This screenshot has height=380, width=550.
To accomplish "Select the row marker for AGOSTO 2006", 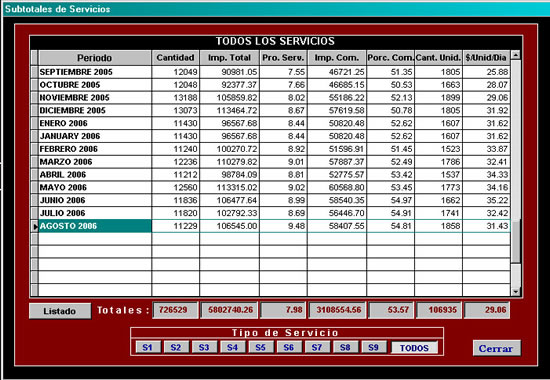I will [x=34, y=226].
